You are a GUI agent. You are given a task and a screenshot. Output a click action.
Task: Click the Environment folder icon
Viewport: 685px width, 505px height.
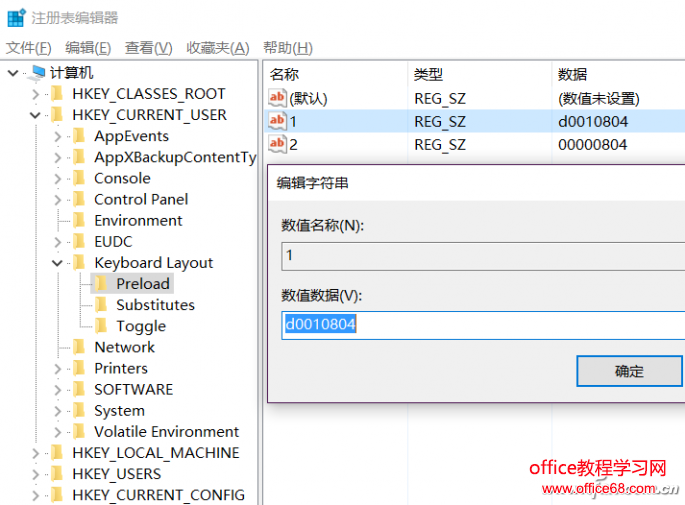pos(79,220)
